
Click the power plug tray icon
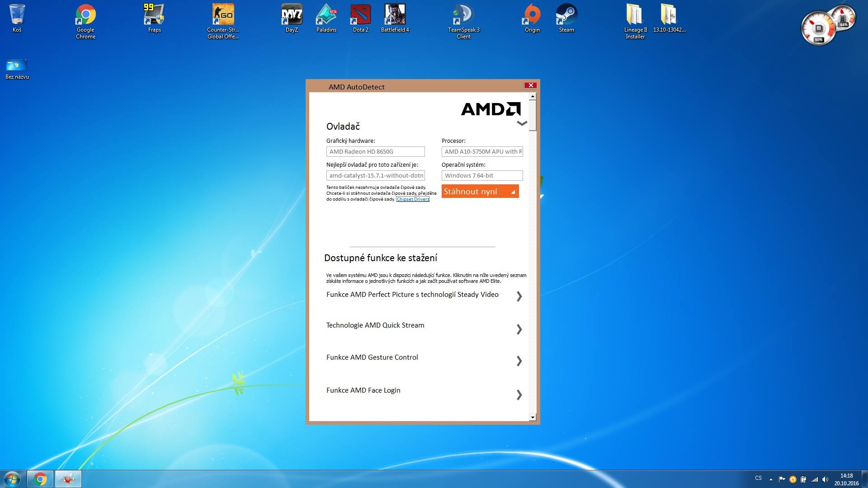tap(803, 479)
